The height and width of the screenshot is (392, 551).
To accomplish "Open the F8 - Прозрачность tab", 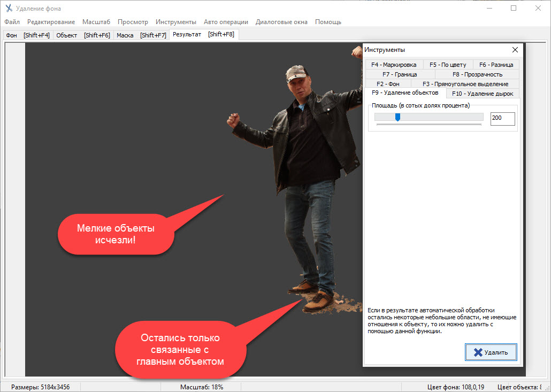I will [x=477, y=74].
